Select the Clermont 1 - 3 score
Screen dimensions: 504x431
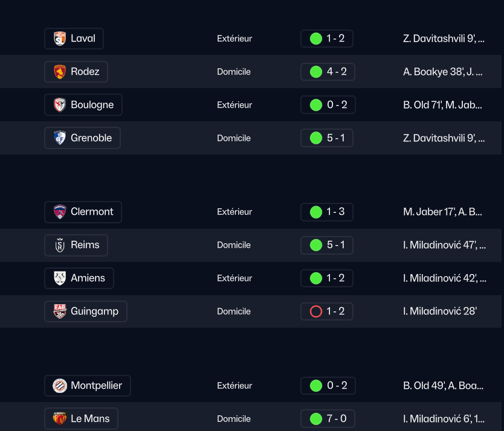tap(327, 212)
